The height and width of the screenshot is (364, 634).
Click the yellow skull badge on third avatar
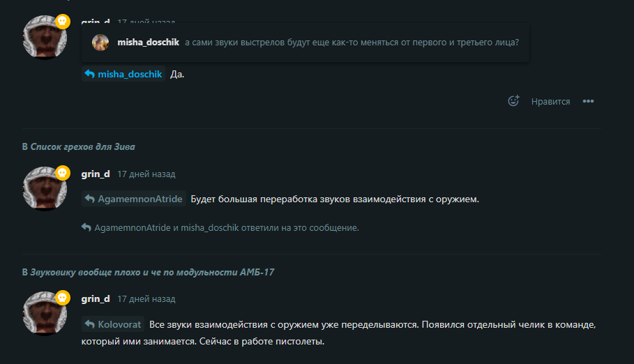(62, 298)
